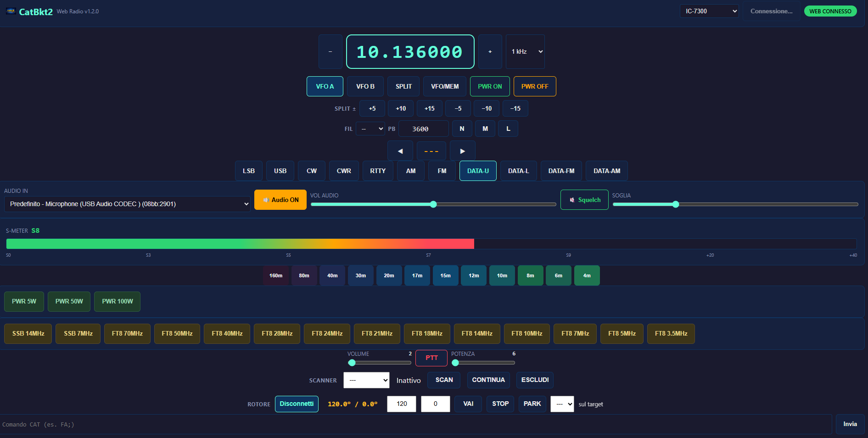Apply split offset +5
The width and height of the screenshot is (868, 438).
pos(372,108)
